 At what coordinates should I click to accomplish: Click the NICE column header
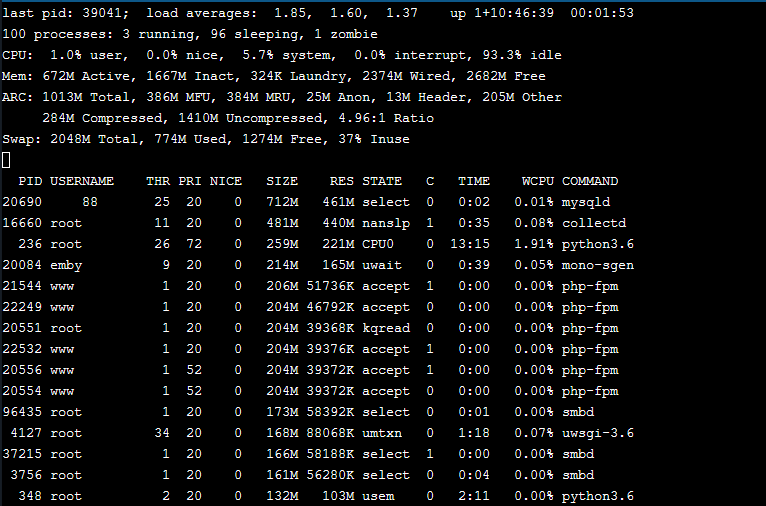[226, 181]
